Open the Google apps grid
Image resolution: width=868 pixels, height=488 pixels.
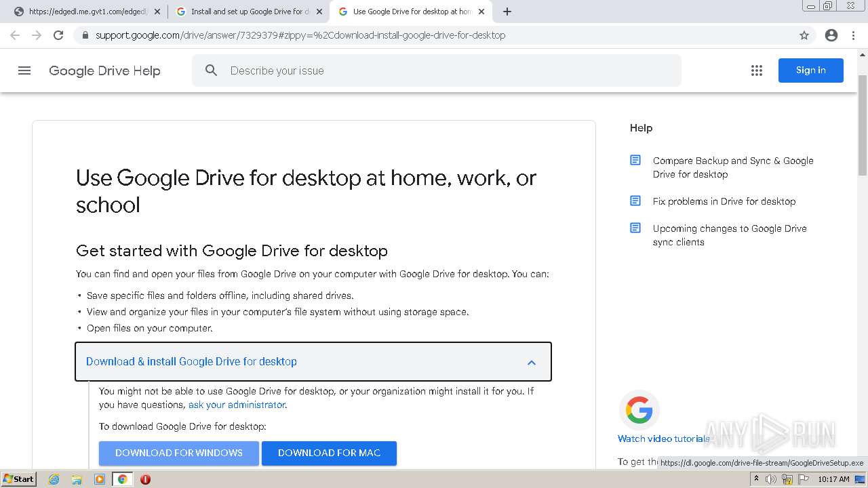(757, 70)
